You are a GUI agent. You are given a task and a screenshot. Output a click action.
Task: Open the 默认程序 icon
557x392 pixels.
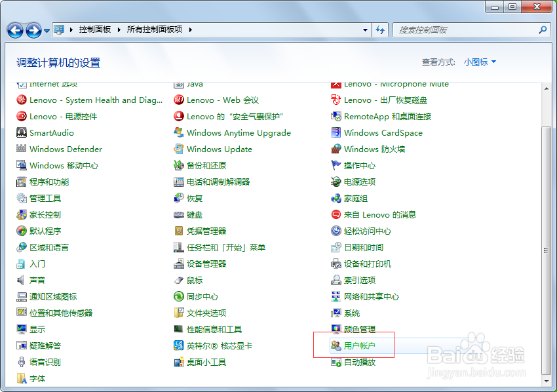[22, 231]
